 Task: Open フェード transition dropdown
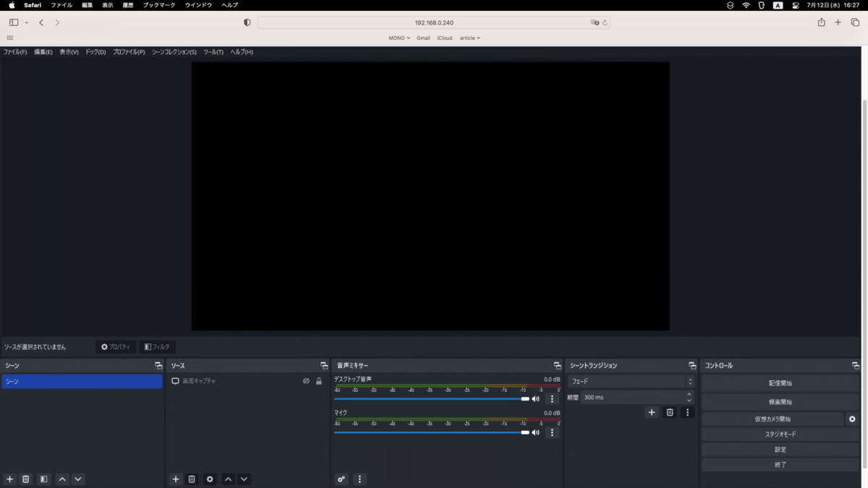click(631, 382)
